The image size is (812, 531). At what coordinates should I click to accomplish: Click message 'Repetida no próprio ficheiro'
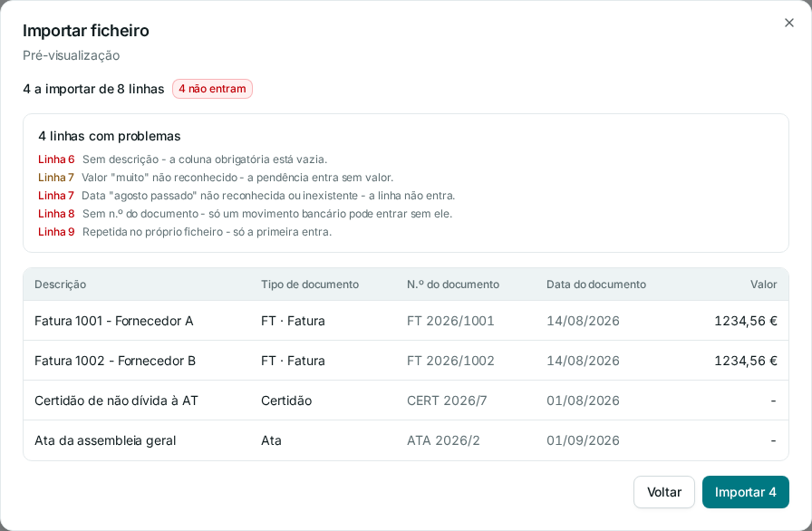pos(153,232)
